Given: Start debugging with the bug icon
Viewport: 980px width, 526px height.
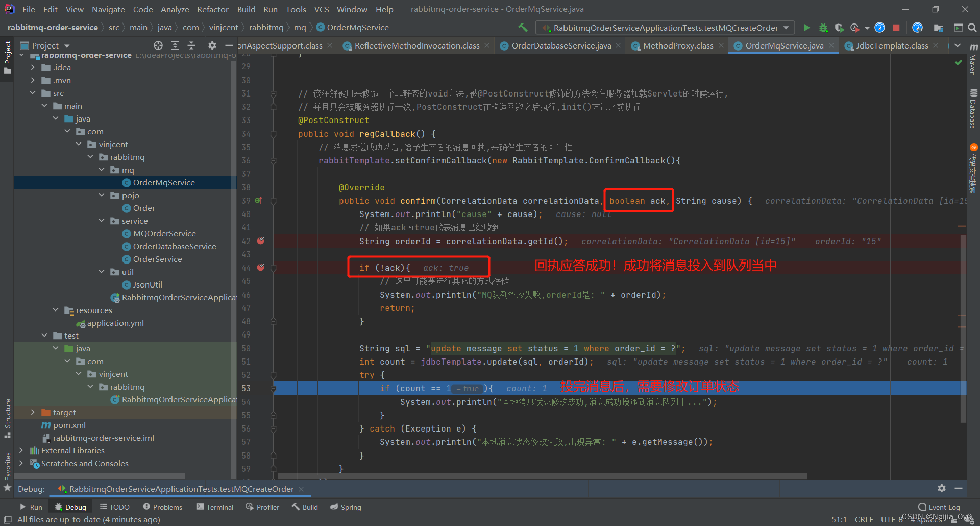Looking at the screenshot, I should click(x=823, y=28).
